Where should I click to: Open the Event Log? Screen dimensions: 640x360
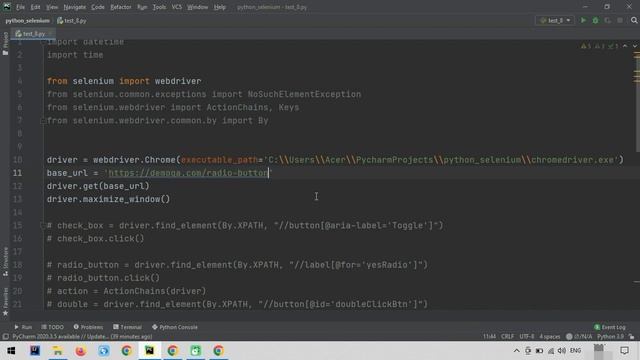tap(610, 327)
